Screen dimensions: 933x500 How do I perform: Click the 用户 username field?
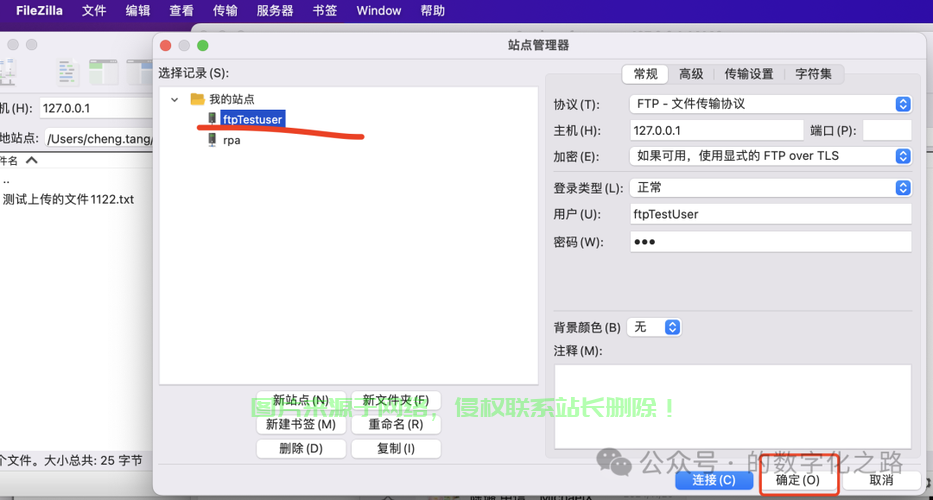pyautogui.click(x=771, y=214)
